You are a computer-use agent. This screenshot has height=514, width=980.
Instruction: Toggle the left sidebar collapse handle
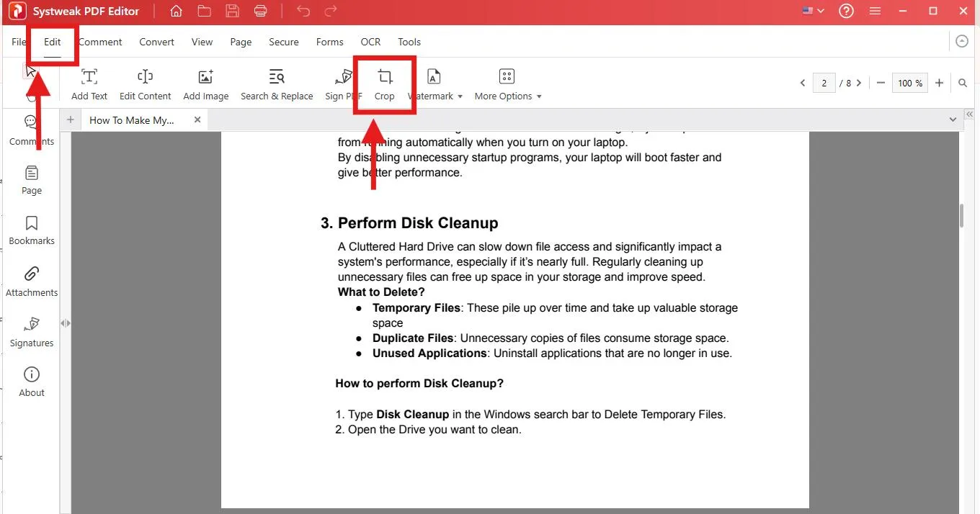[x=66, y=323]
